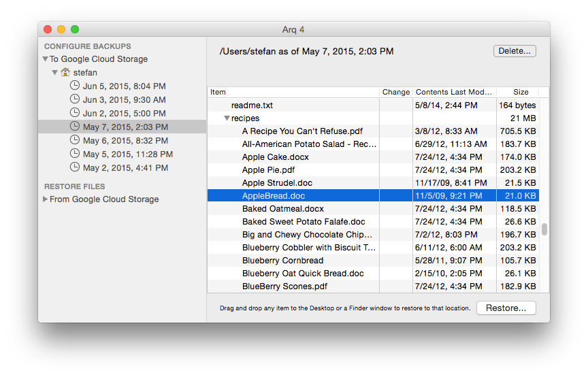Collapse the To Google Cloud Storage tree

click(45, 59)
